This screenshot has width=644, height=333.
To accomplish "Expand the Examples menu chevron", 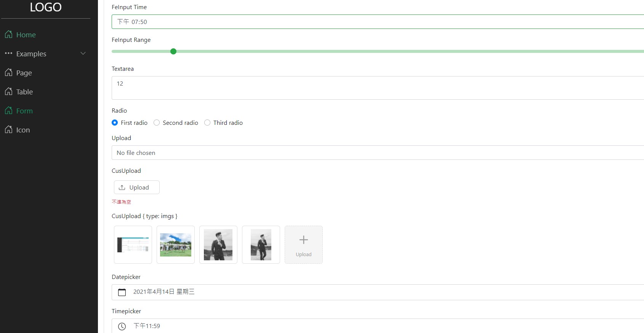I will click(x=83, y=53).
